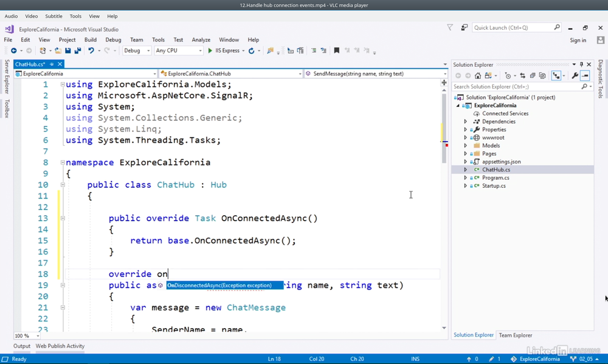Click the ExploreCalifornia repository status bar item
The image size is (608, 364).
tap(536, 359)
